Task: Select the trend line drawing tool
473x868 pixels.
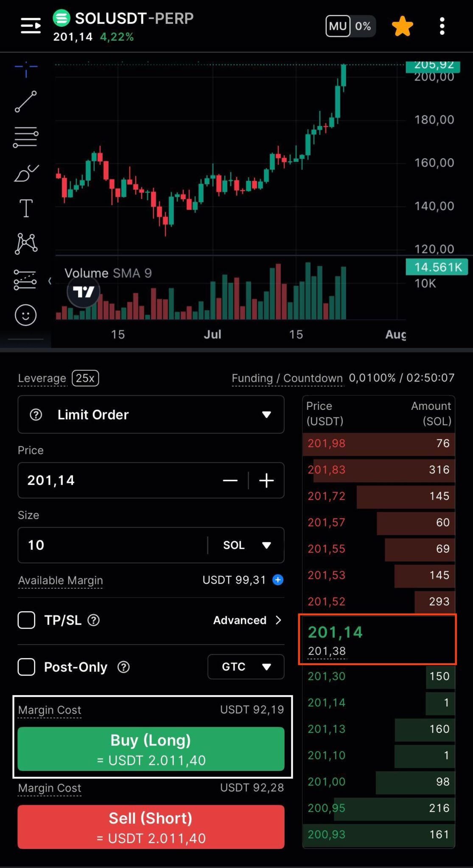Action: [26, 102]
